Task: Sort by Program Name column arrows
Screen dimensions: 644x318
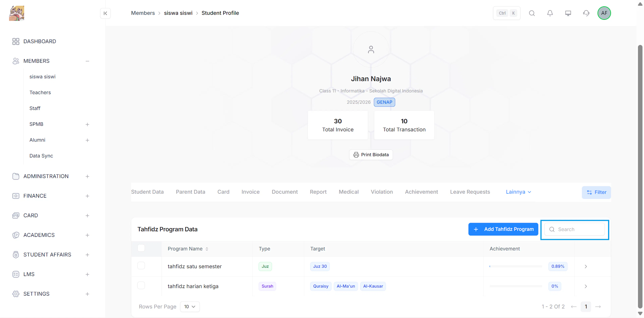Action: pos(207,249)
